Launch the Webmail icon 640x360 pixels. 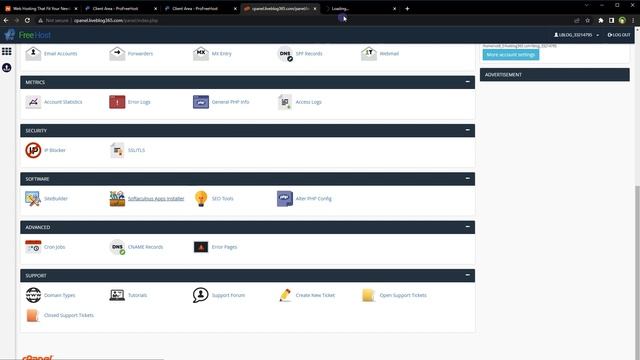coord(369,53)
